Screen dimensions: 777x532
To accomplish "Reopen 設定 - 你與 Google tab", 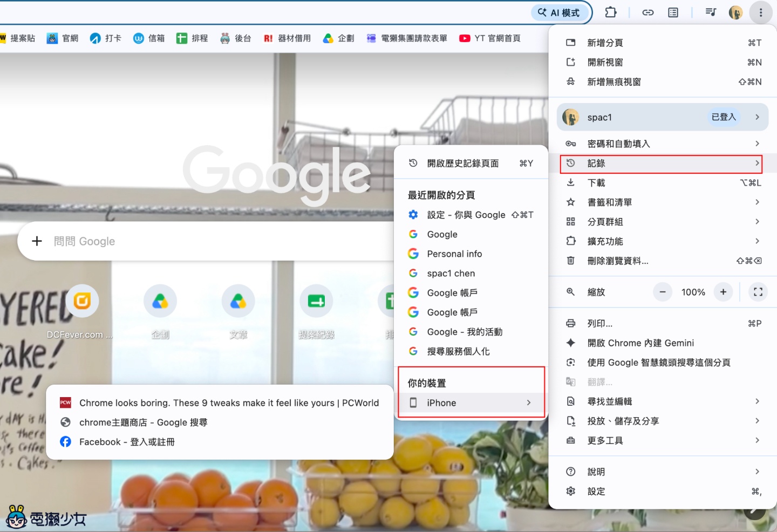I will (471, 215).
